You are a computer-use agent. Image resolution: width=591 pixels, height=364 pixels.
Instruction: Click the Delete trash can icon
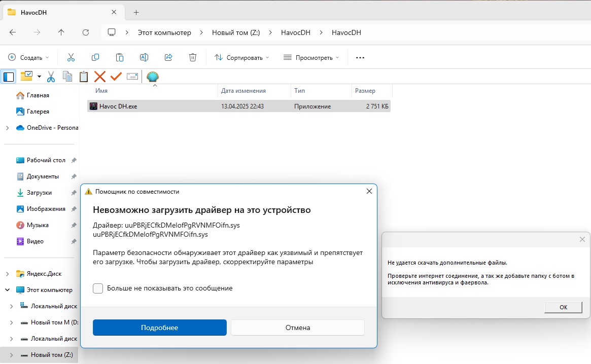(x=193, y=57)
